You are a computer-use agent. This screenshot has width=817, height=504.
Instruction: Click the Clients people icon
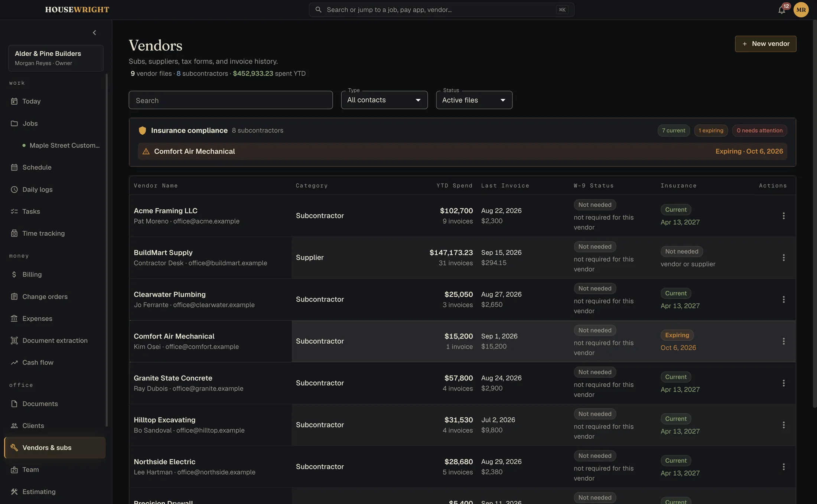click(x=14, y=426)
